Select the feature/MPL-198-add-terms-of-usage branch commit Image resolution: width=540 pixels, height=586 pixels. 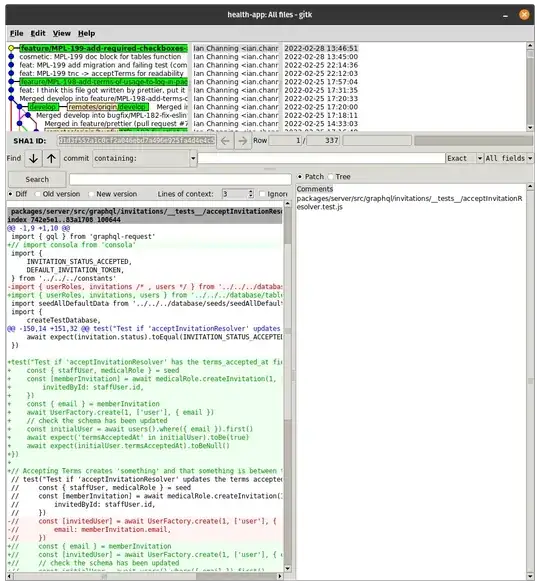coord(104,82)
